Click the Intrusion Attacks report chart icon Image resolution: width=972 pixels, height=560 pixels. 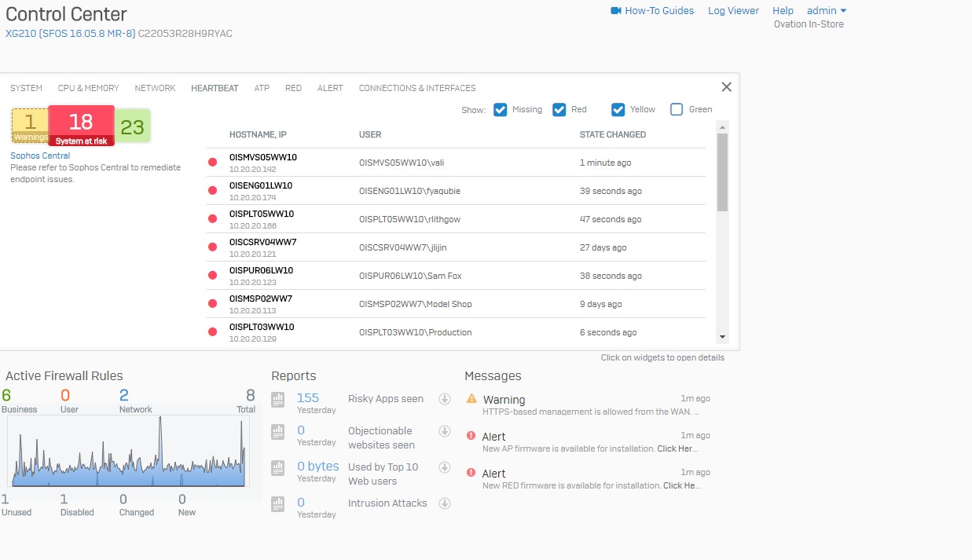pos(277,504)
